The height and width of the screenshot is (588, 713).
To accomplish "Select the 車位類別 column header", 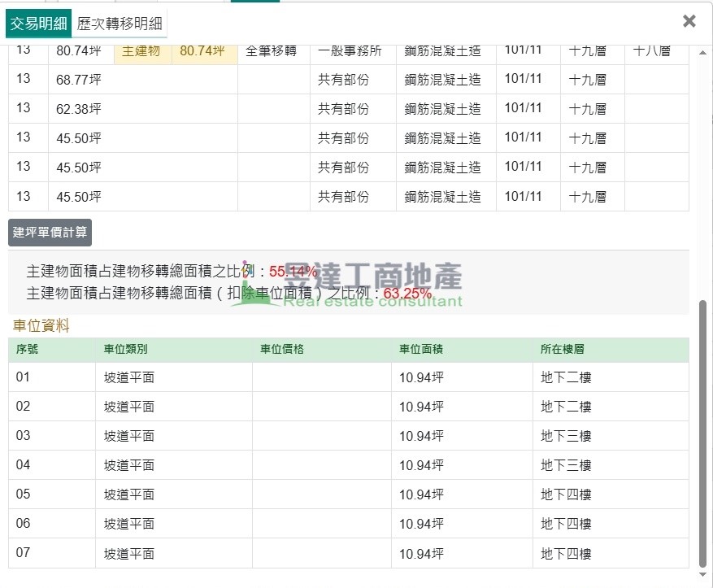I will point(125,350).
